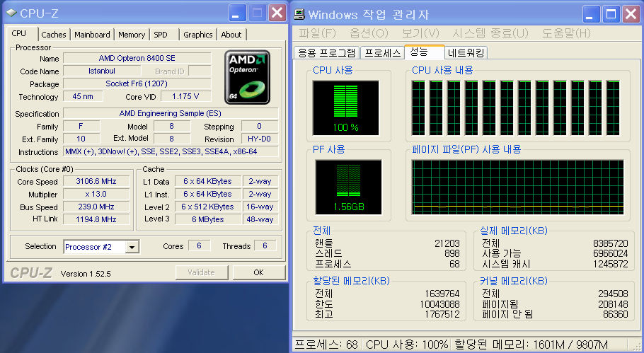Viewport: 644px width, 353px height.
Task: Click the Threads count field in CPU-Z
Action: (x=265, y=246)
